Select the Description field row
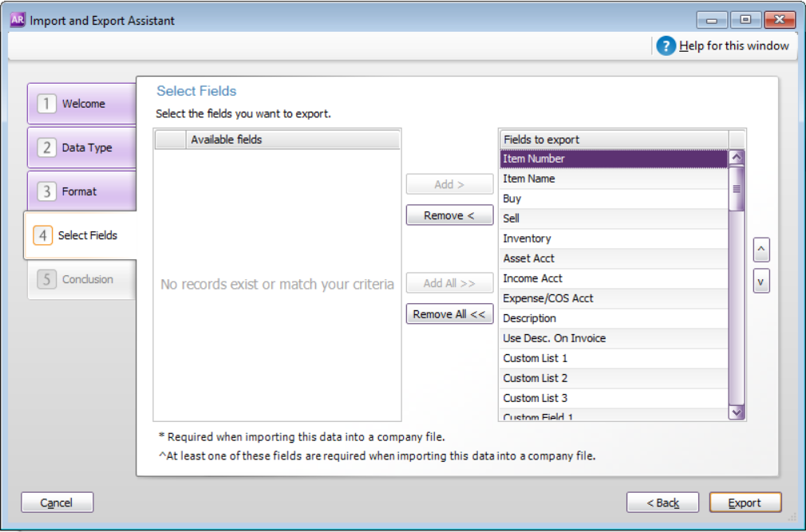This screenshot has width=806, height=532. (x=614, y=319)
